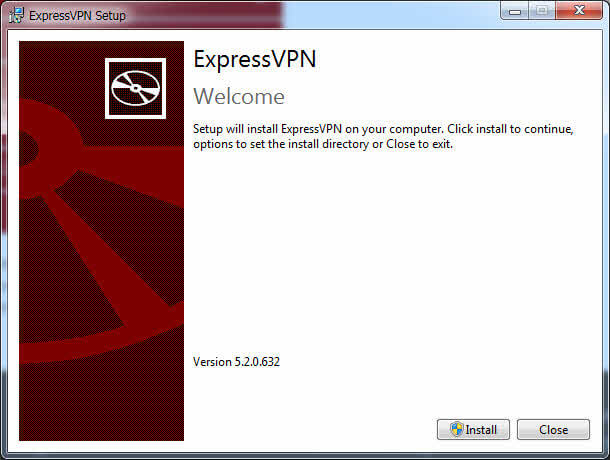Click the Install button
The height and width of the screenshot is (460, 610).
(473, 430)
